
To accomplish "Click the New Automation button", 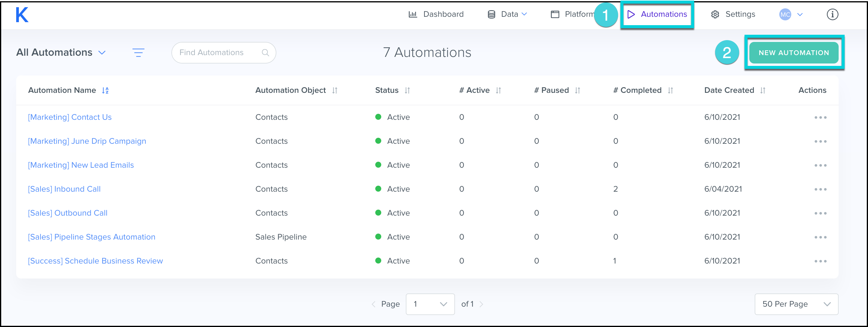I will 794,53.
